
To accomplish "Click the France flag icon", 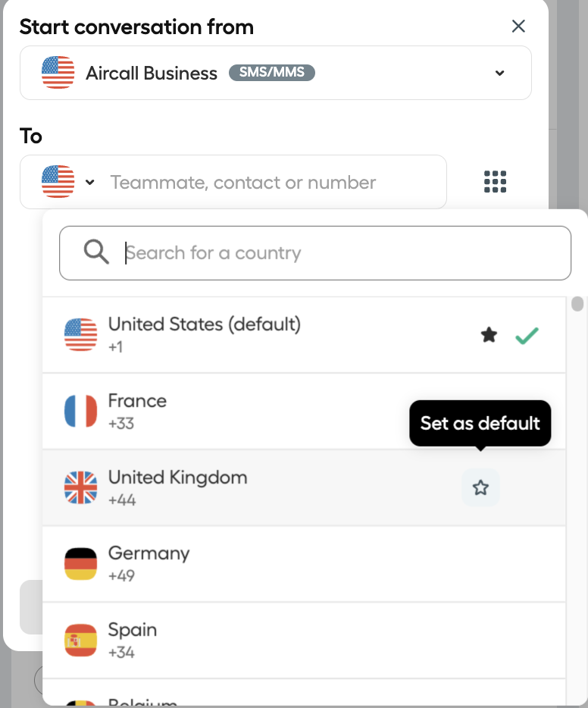I will [x=81, y=411].
